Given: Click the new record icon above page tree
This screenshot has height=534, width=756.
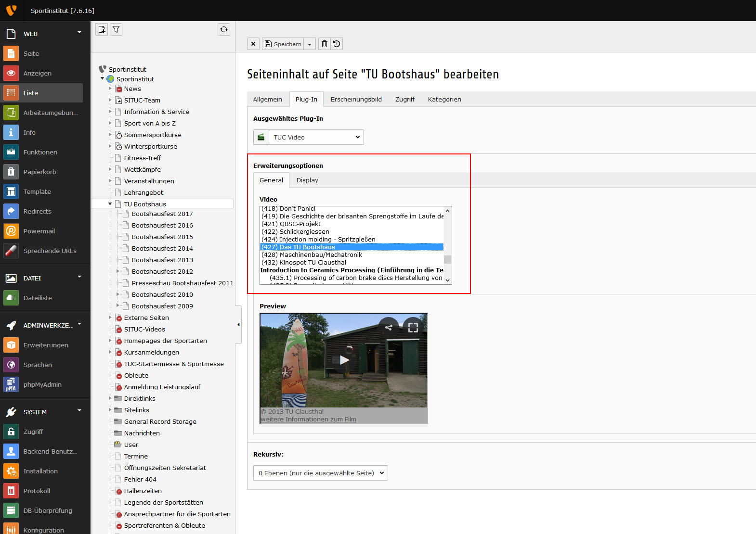Looking at the screenshot, I should pyautogui.click(x=102, y=30).
